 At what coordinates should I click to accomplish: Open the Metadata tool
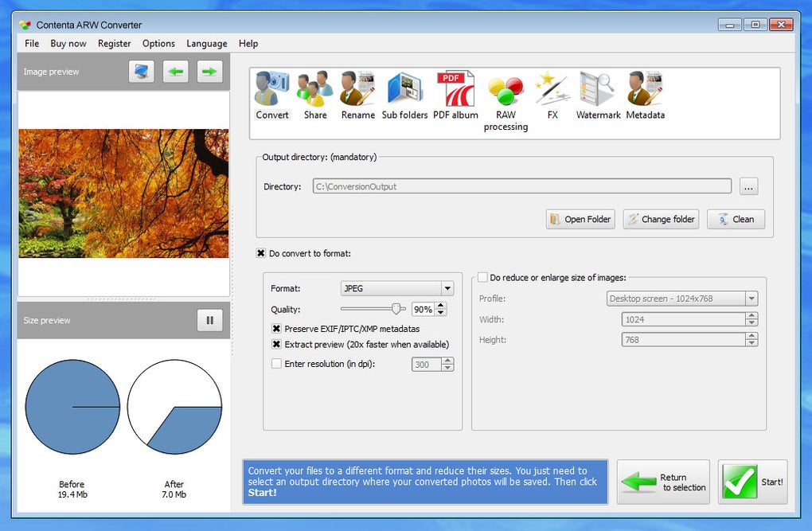646,96
